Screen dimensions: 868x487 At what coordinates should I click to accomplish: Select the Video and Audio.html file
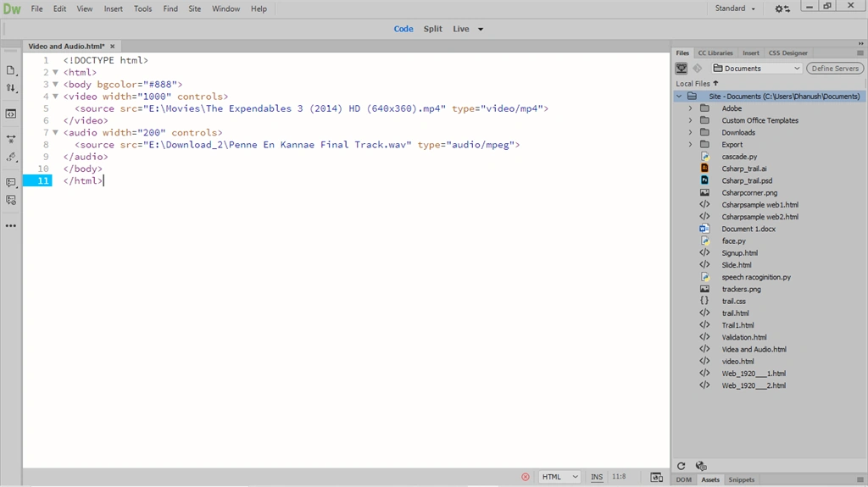(754, 349)
